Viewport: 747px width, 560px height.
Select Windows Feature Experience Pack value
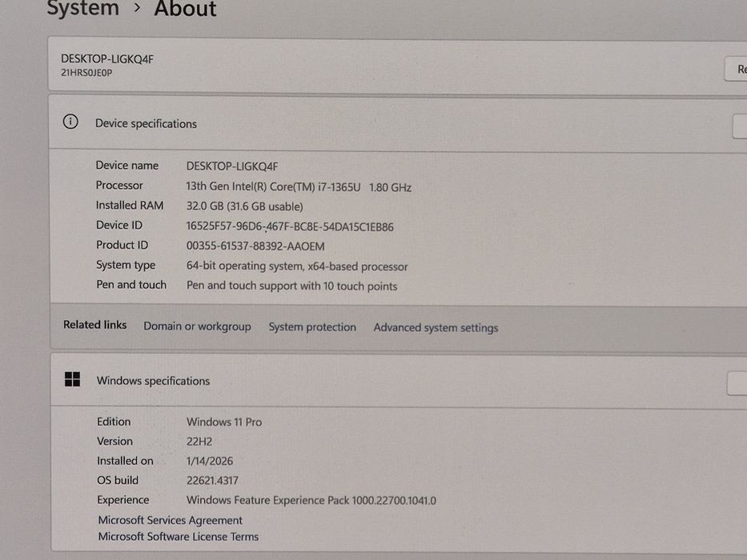[x=311, y=500]
